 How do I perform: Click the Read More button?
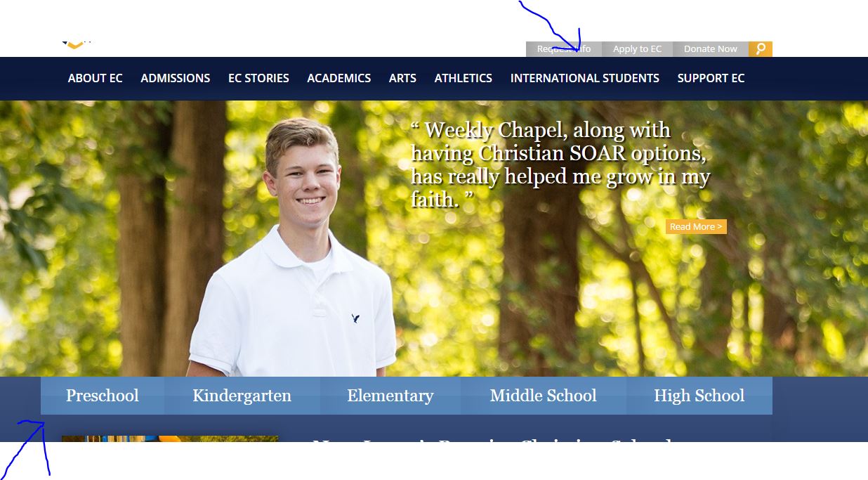coord(696,226)
